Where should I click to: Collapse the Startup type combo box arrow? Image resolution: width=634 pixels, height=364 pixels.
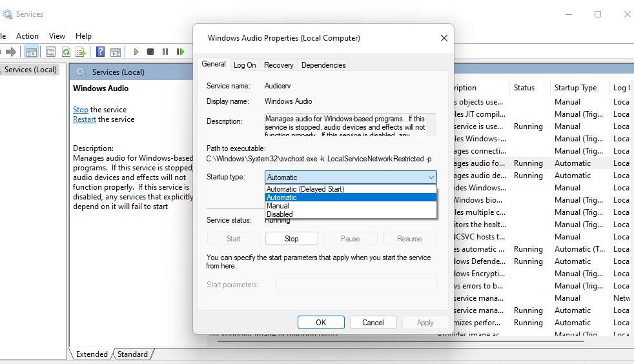pos(431,177)
